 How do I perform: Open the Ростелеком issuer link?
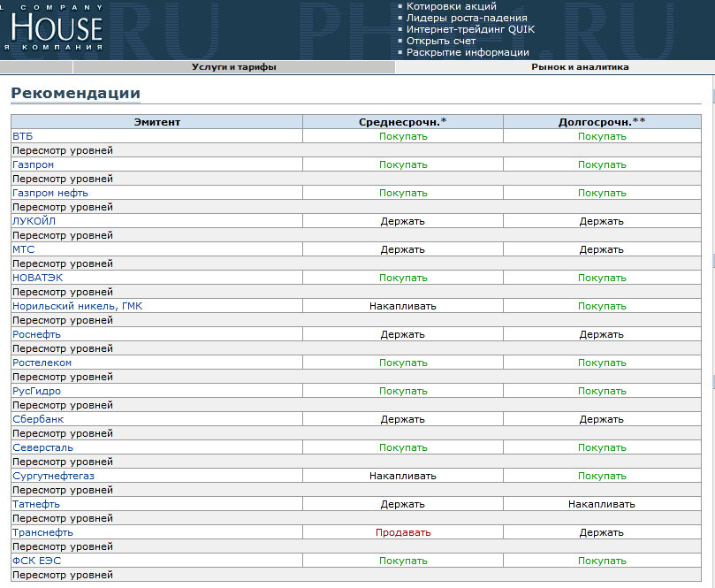[42, 363]
